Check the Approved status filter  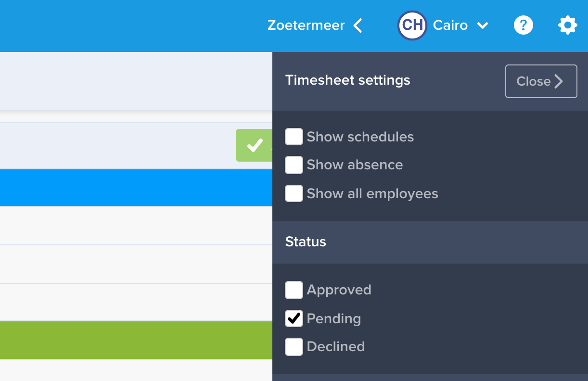click(x=294, y=290)
